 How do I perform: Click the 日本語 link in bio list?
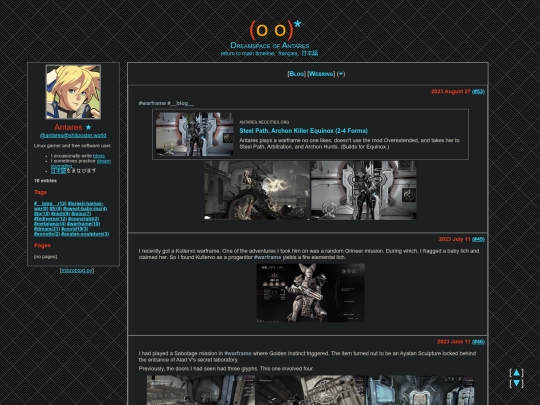tap(58, 170)
